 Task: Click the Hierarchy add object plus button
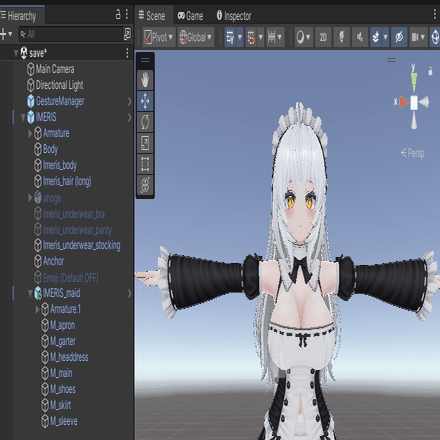click(4, 34)
